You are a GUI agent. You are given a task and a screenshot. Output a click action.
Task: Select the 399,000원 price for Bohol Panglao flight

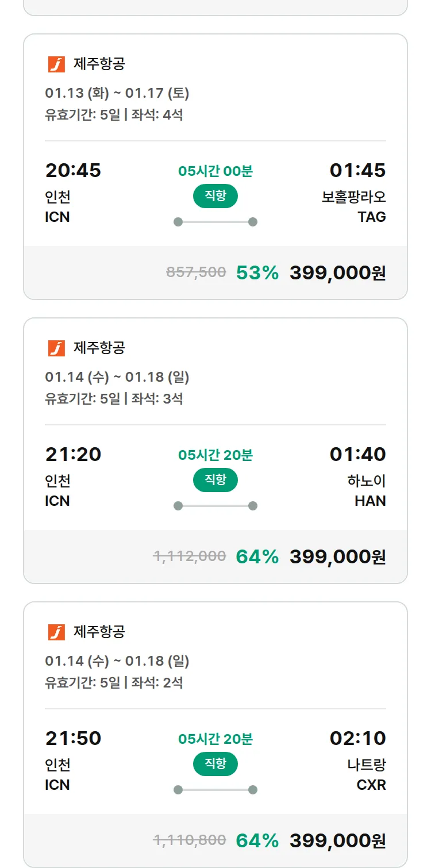click(337, 272)
